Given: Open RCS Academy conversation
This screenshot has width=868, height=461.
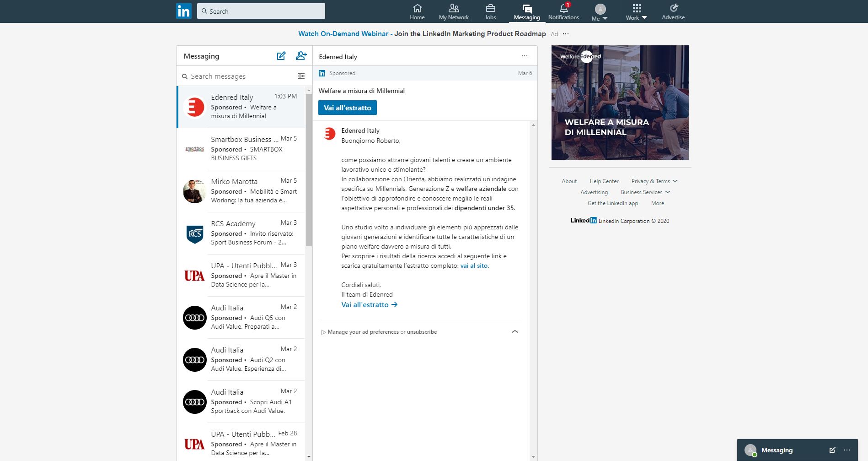Looking at the screenshot, I should (x=241, y=233).
